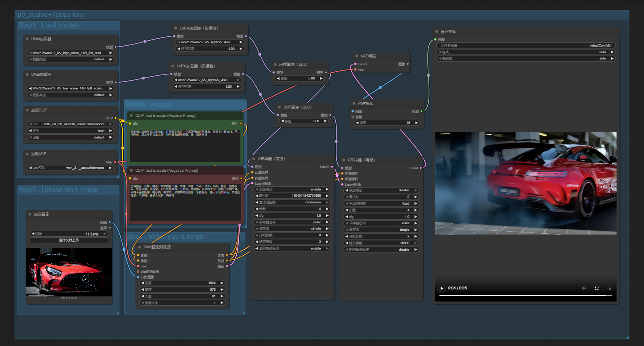Collapse the 加载CLIP node via its title dot

[27, 110]
